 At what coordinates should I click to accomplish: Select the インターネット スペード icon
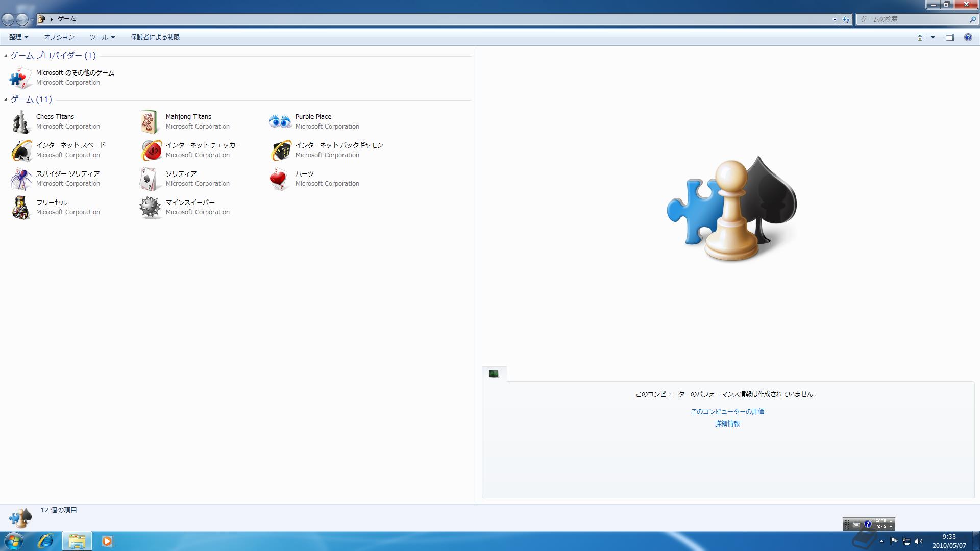[x=21, y=151]
